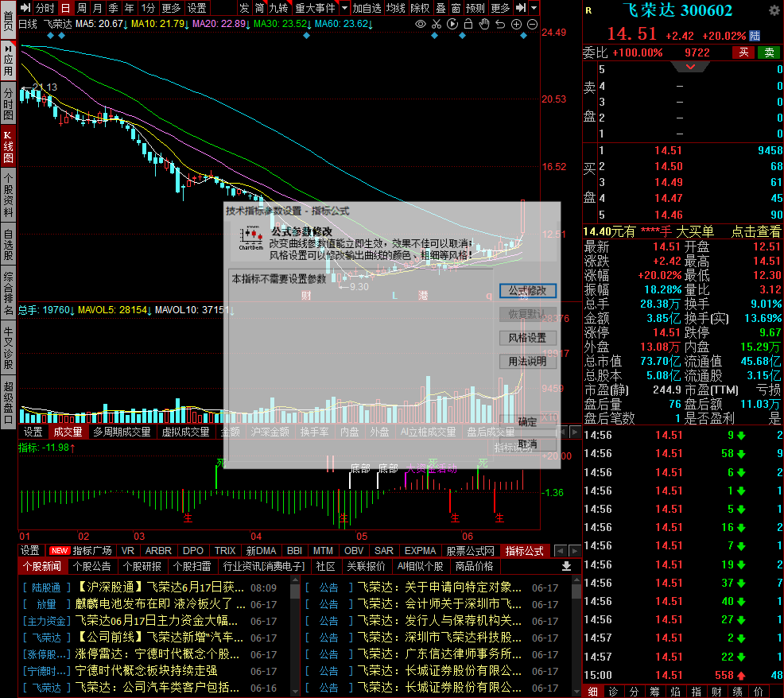
Task: Click the play replay icon on chart toolbar
Action: pyautogui.click(x=452, y=24)
